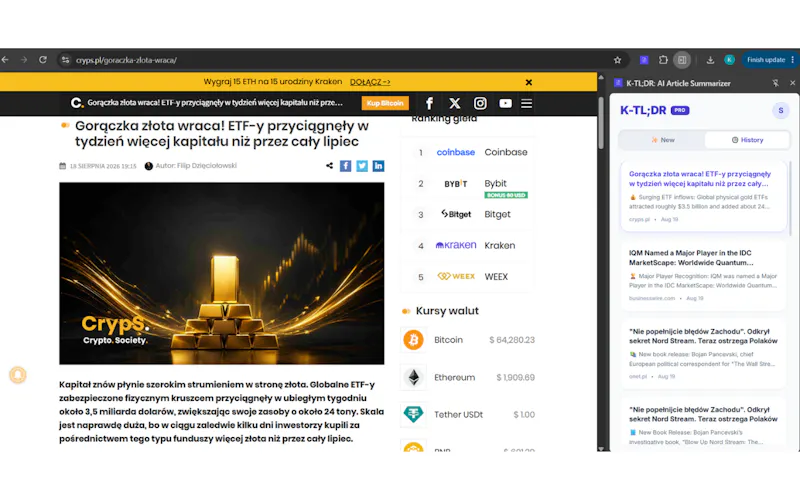Viewport: 800px width, 500px height.
Task: Dismiss the yellow Kraken promo banner
Action: tap(529, 82)
